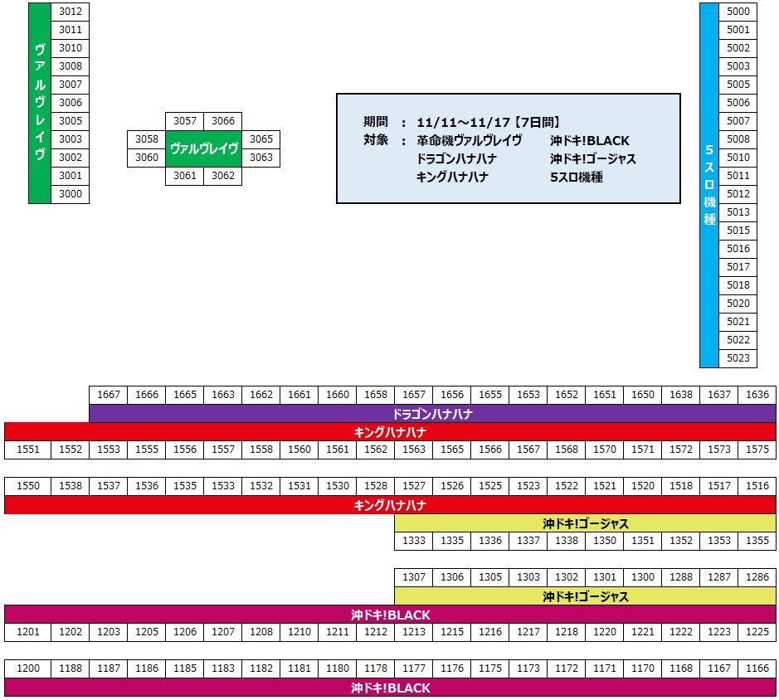Click the purple ドラゴンハナハナ banner

pos(431,413)
